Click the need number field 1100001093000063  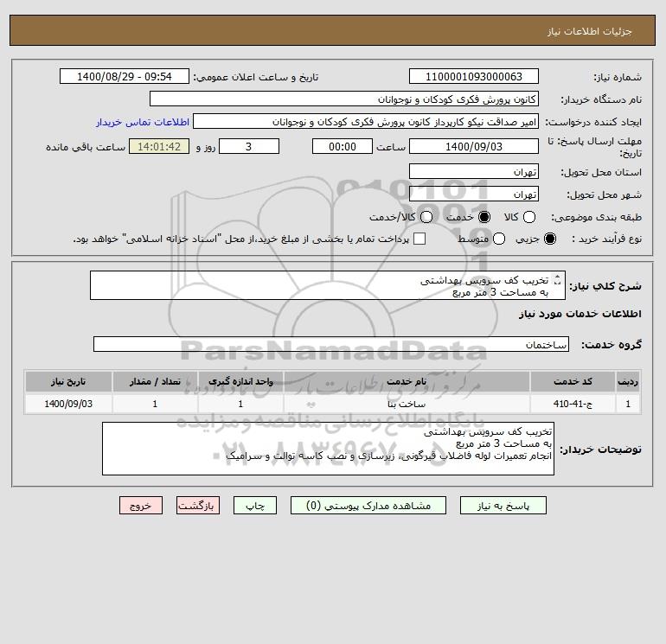click(x=474, y=76)
